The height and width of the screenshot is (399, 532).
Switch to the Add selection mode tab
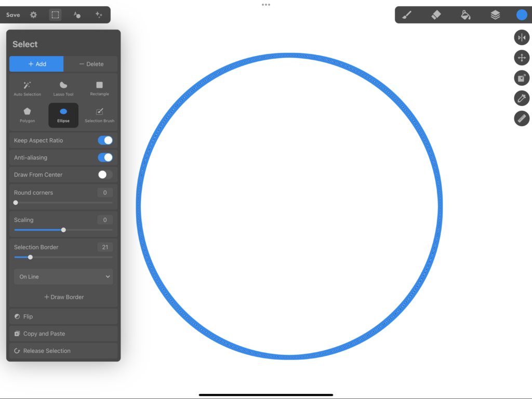point(36,64)
